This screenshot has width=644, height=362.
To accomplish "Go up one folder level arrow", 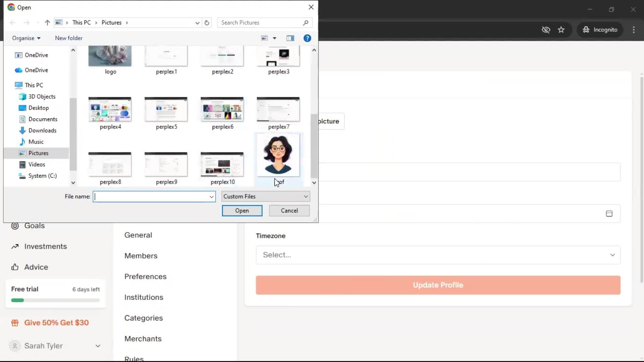I will tap(47, 23).
